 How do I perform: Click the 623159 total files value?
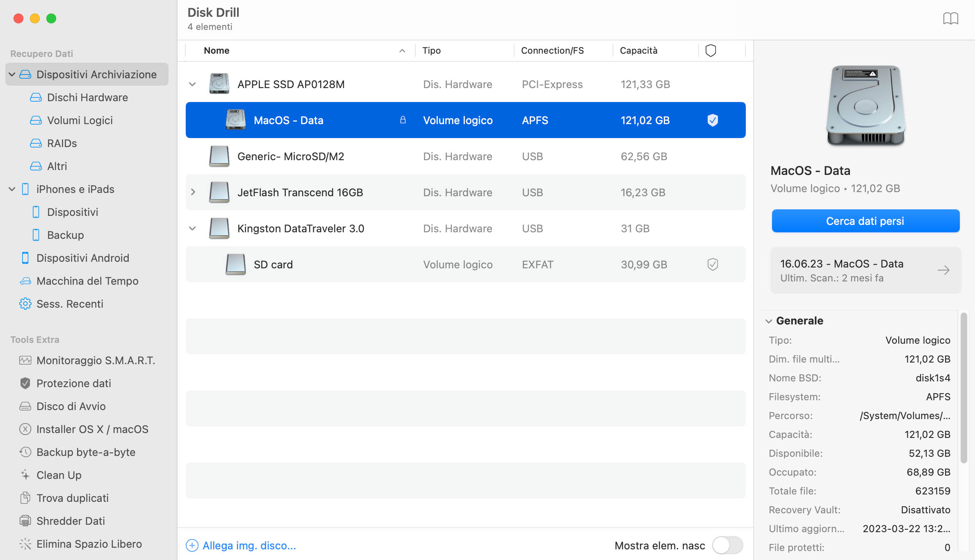click(933, 491)
